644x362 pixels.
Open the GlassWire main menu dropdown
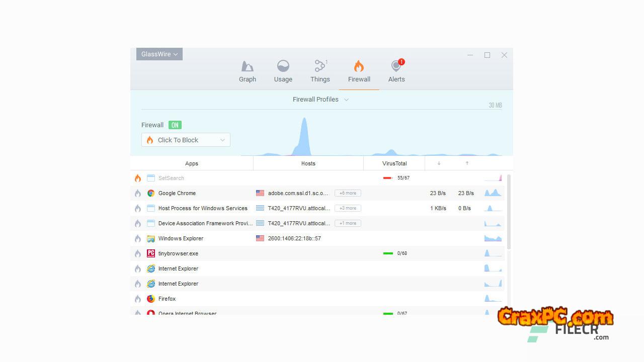[x=159, y=54]
